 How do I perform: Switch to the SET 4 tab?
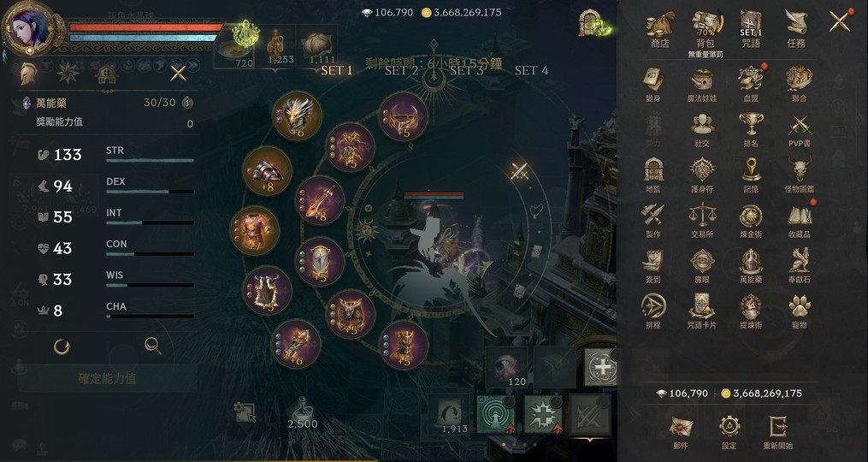point(531,70)
